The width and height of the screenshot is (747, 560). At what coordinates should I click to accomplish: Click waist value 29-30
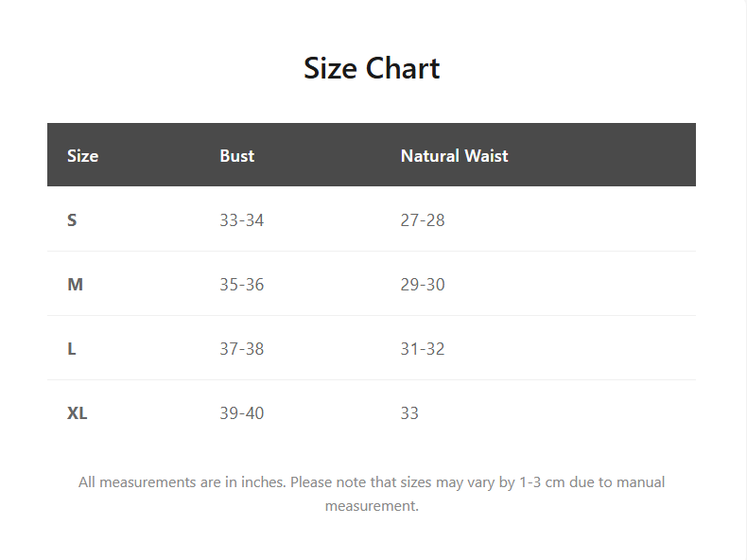422,285
